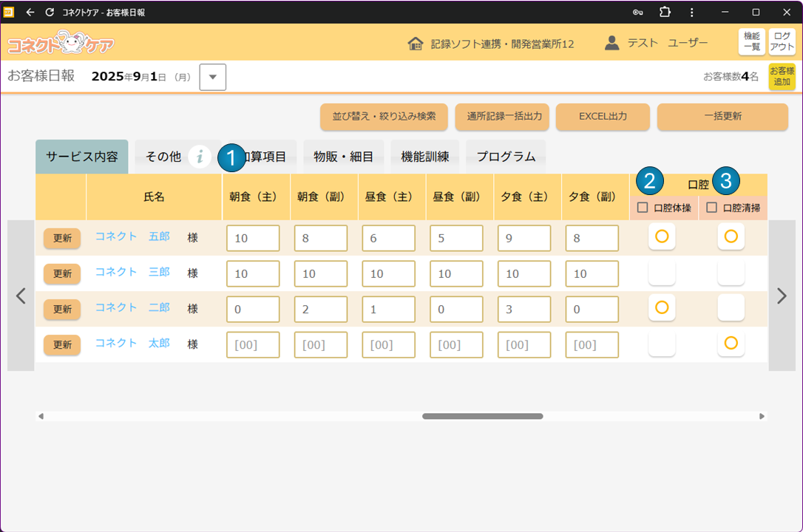The width and height of the screenshot is (803, 532).
Task: Click the password key icon in title bar
Action: tap(638, 13)
